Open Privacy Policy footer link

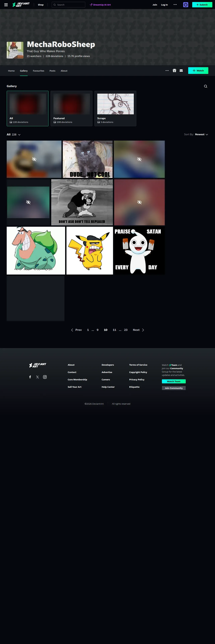tap(137, 380)
